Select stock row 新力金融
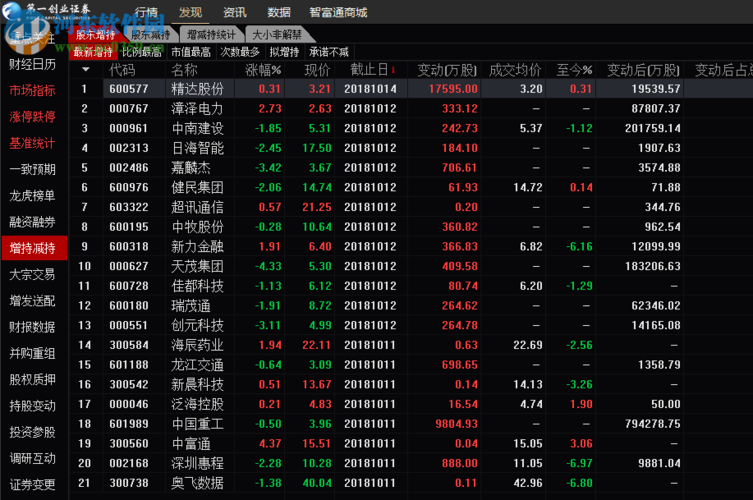This screenshot has width=753, height=500. (x=411, y=246)
